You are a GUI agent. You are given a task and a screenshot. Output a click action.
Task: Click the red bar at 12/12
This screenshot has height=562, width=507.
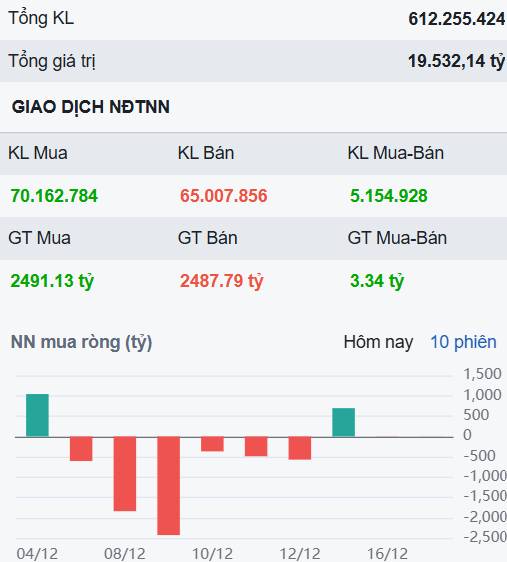pos(300,448)
